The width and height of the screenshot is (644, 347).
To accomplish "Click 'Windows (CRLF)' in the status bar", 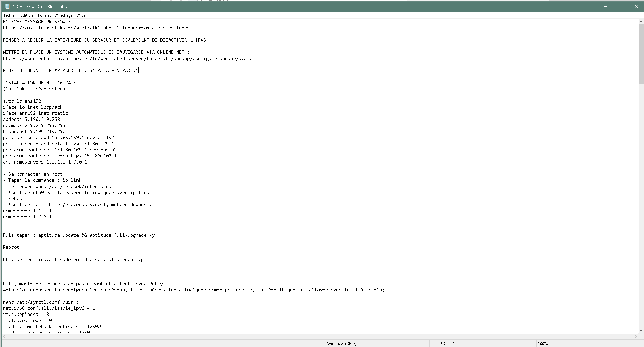I will tap(342, 344).
